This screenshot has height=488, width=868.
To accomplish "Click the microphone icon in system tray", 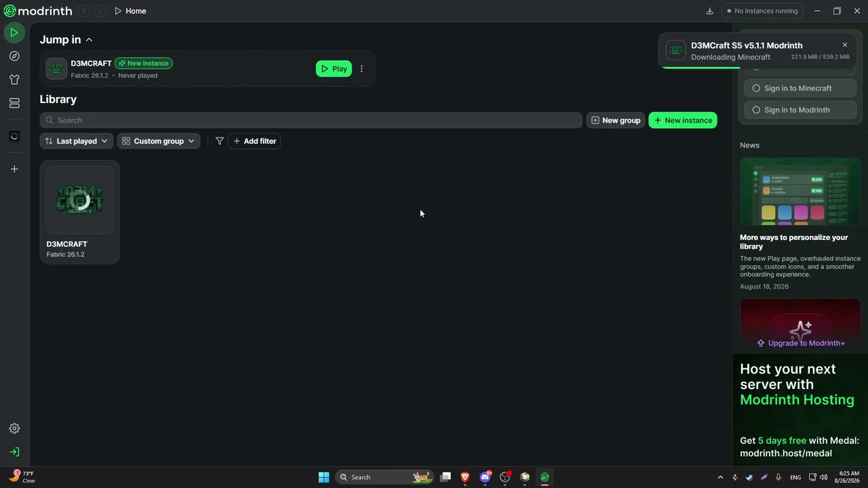I will pos(778,477).
